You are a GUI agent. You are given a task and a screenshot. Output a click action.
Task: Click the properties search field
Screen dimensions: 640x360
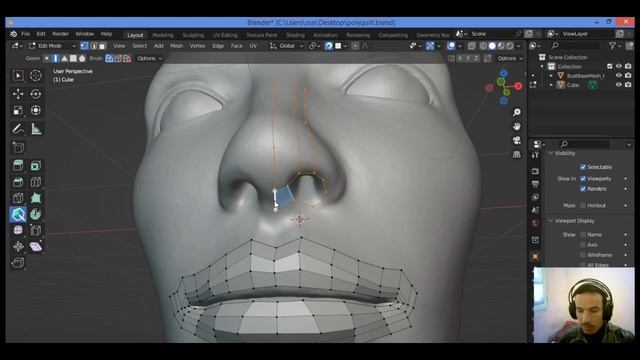584,144
